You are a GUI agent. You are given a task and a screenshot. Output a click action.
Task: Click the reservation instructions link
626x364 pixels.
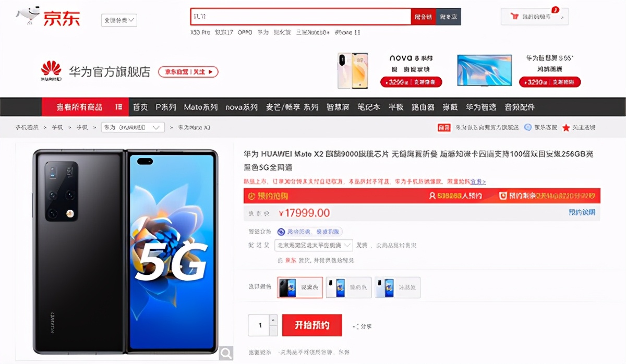(582, 212)
